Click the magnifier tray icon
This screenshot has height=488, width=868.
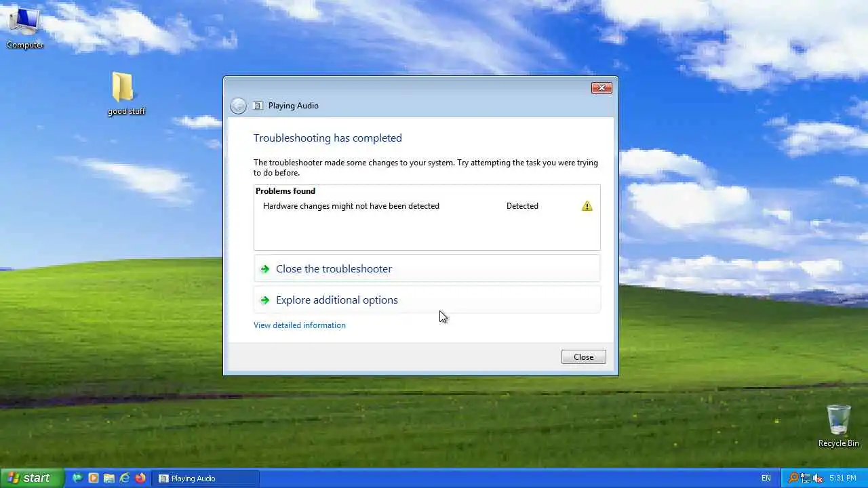tap(793, 478)
